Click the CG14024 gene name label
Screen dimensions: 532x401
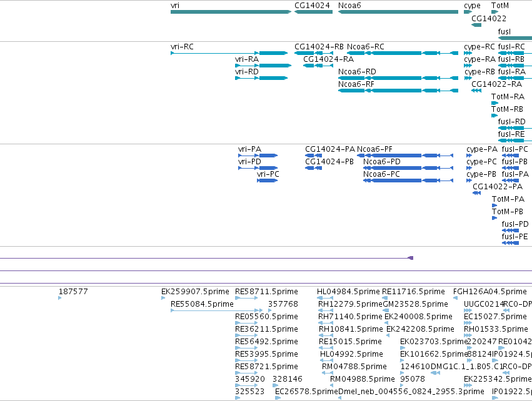(x=312, y=6)
